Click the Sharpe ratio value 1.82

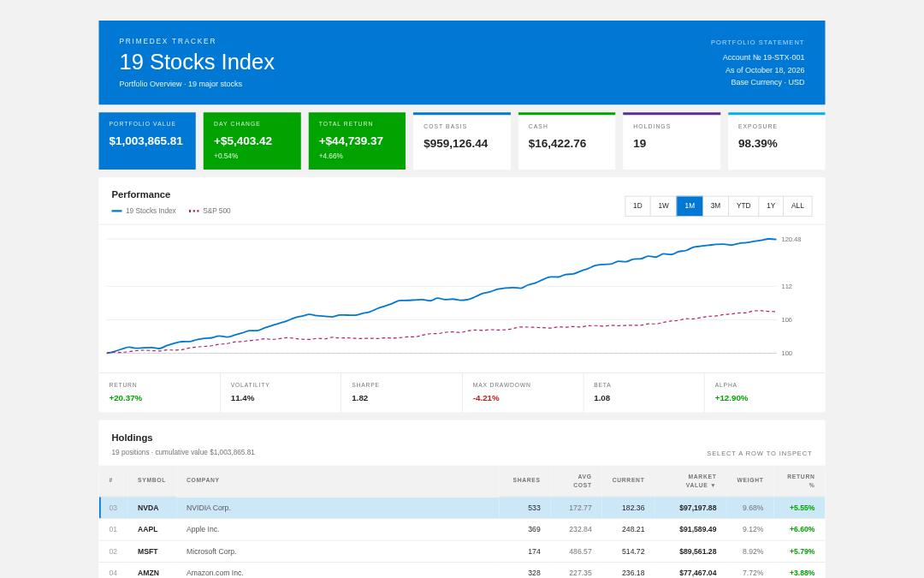[x=359, y=398]
